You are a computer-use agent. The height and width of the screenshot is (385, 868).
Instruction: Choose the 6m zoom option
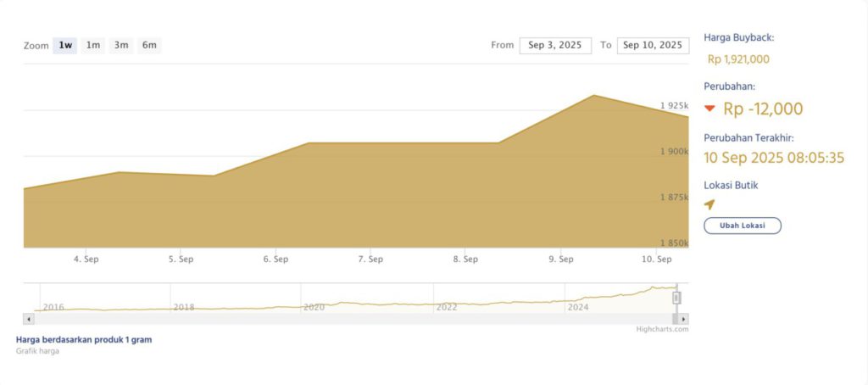coord(149,45)
